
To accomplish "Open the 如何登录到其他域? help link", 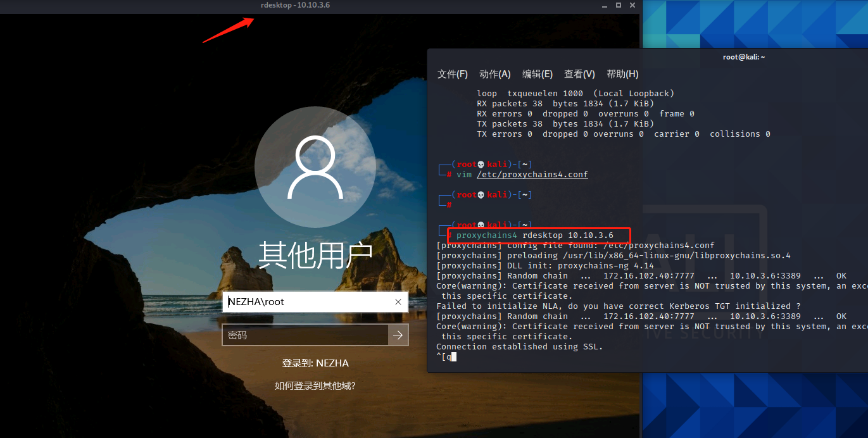I will [315, 385].
